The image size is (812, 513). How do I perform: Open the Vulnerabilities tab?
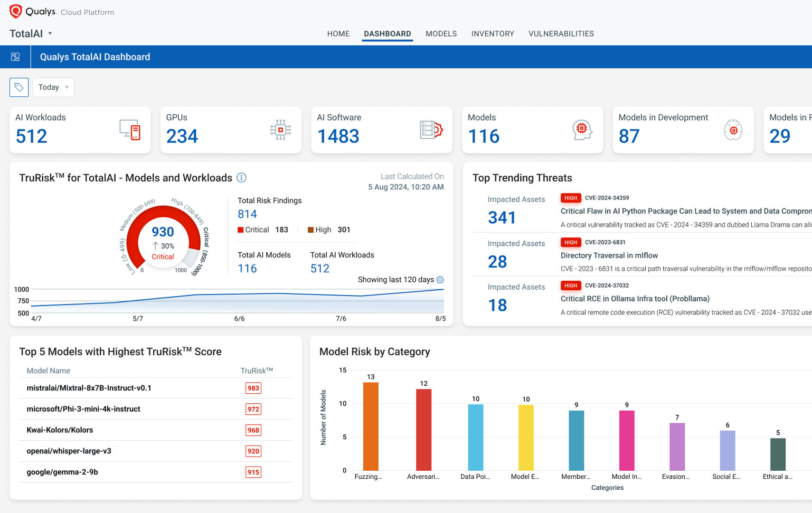tap(561, 34)
